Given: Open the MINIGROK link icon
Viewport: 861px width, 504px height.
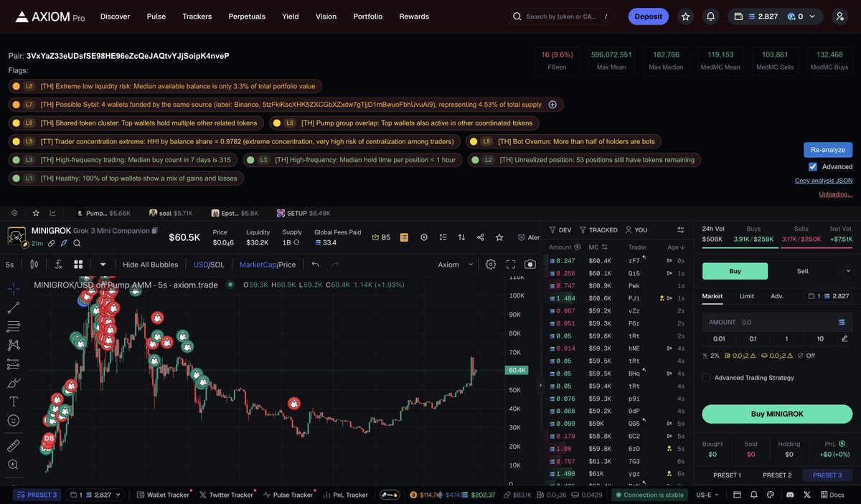Looking at the screenshot, I should pyautogui.click(x=51, y=244).
